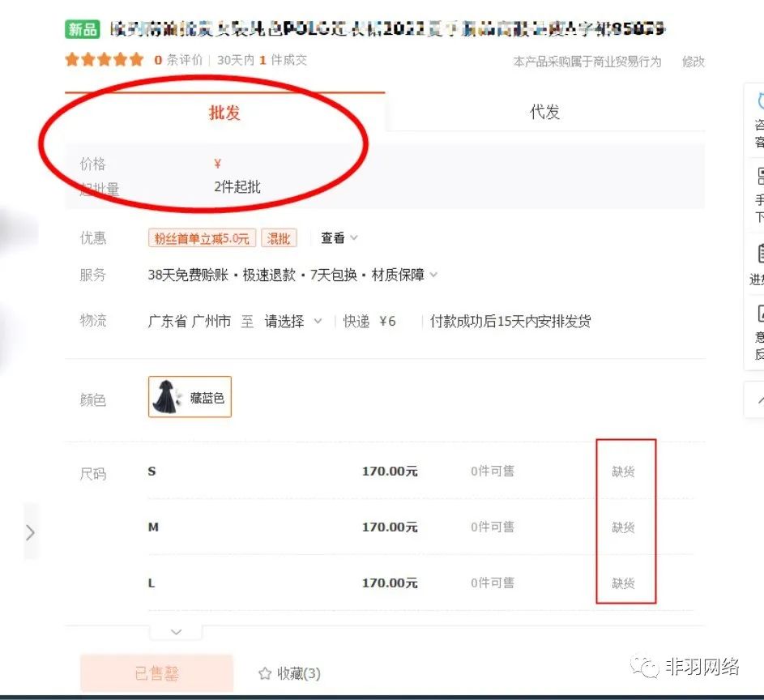Click the purchase list clipboard icon

pos(759,253)
